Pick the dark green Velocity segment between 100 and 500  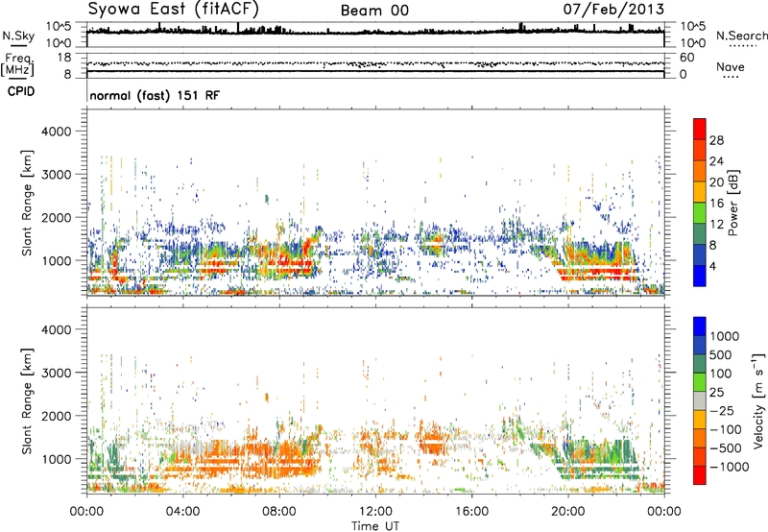[x=700, y=364]
